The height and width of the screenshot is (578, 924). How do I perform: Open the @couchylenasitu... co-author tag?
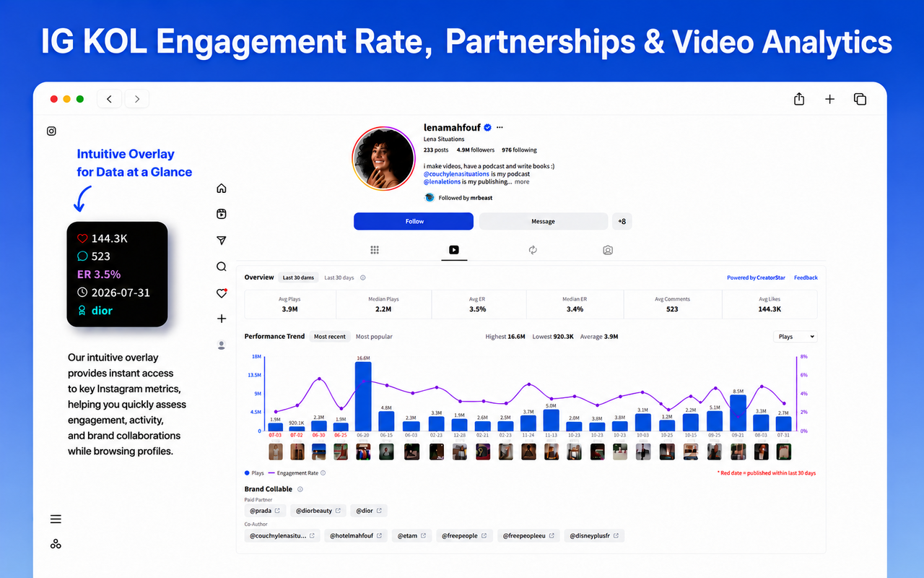tap(283, 535)
